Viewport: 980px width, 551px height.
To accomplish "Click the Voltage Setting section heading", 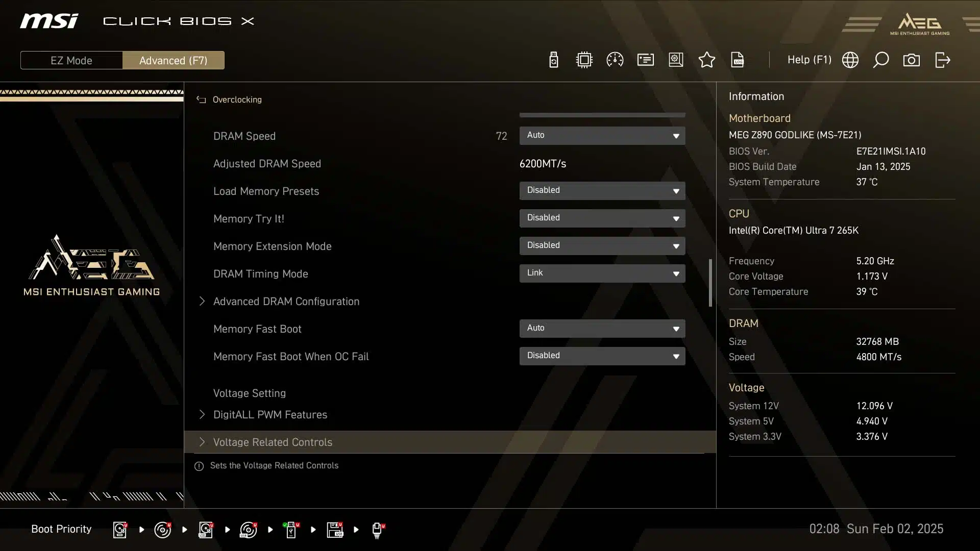I will point(249,393).
